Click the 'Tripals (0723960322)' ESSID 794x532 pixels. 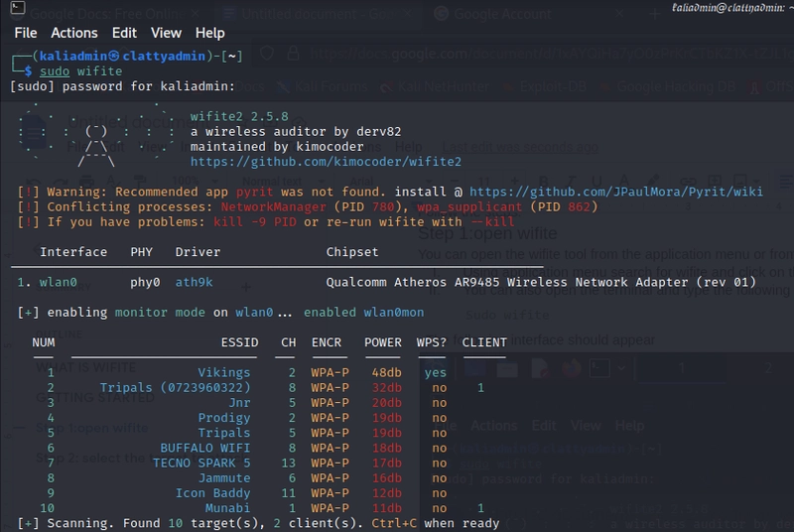(175, 388)
